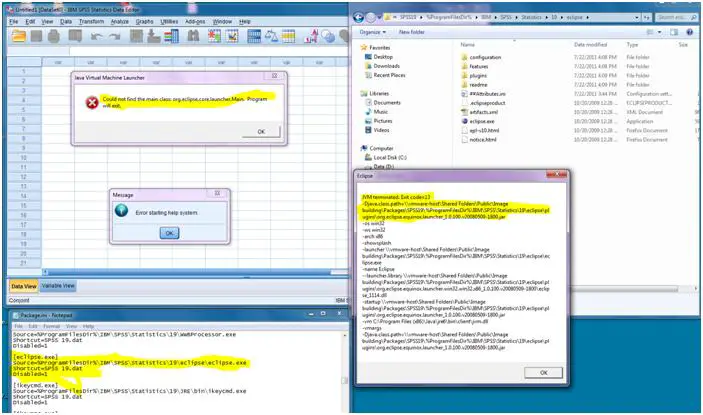Click the Go to Case toolbar icon
The height and width of the screenshot is (415, 703).
pos(136,36)
